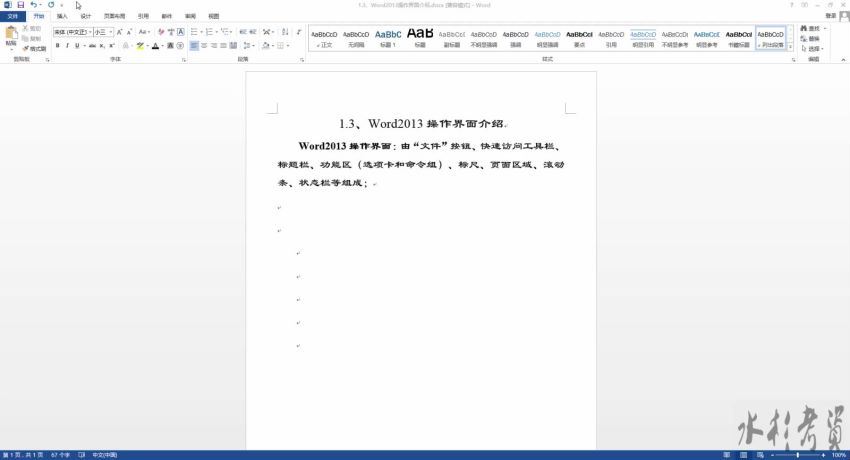
Task: Apply distributed alignment icon
Action: coord(233,46)
